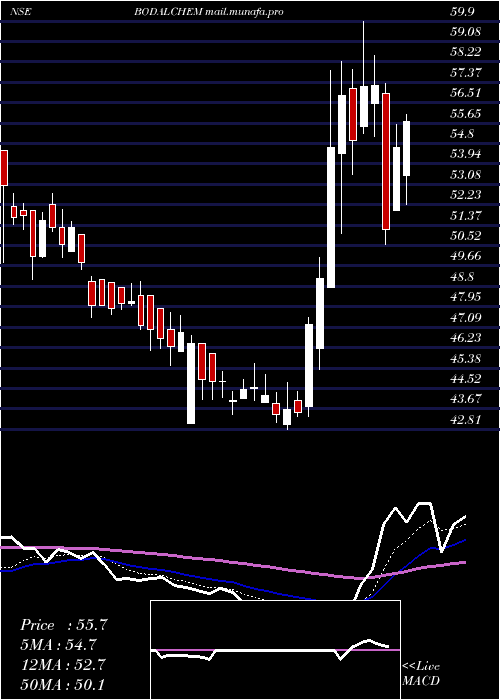500x700 pixels.
Task: Click the last white candle on the chart
Action: tap(406, 148)
